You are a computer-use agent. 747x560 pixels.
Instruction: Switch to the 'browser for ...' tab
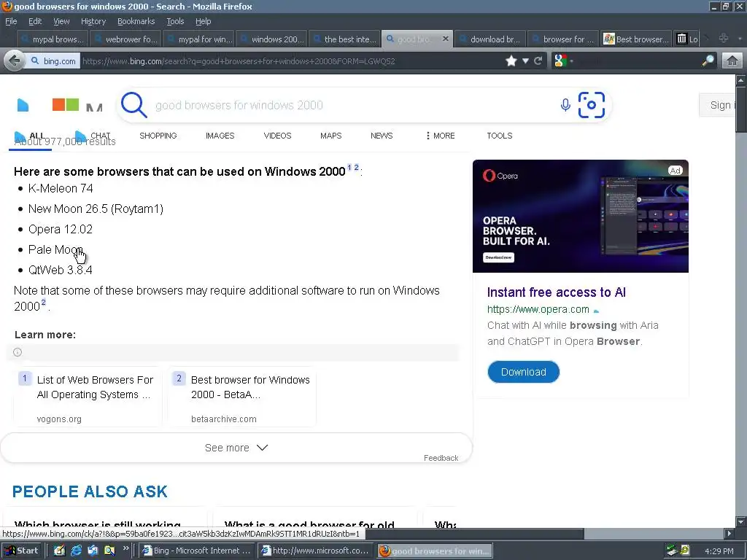pos(562,39)
